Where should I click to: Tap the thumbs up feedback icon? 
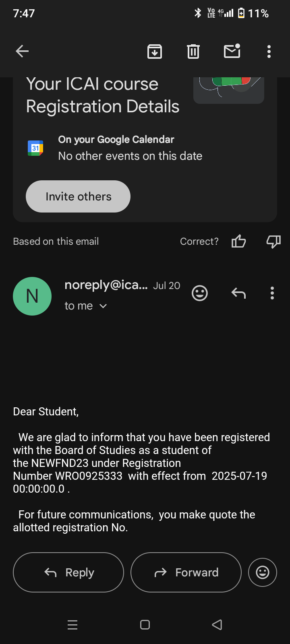(x=238, y=242)
